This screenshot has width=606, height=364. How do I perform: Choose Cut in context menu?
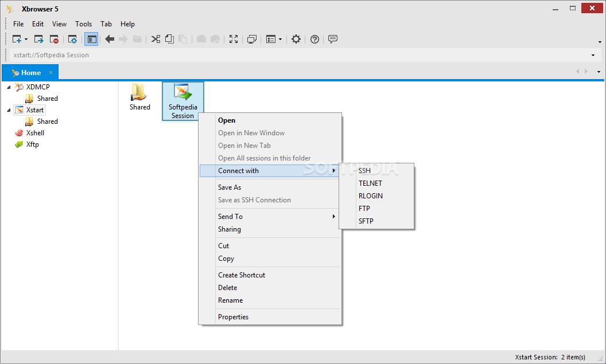click(x=270, y=246)
